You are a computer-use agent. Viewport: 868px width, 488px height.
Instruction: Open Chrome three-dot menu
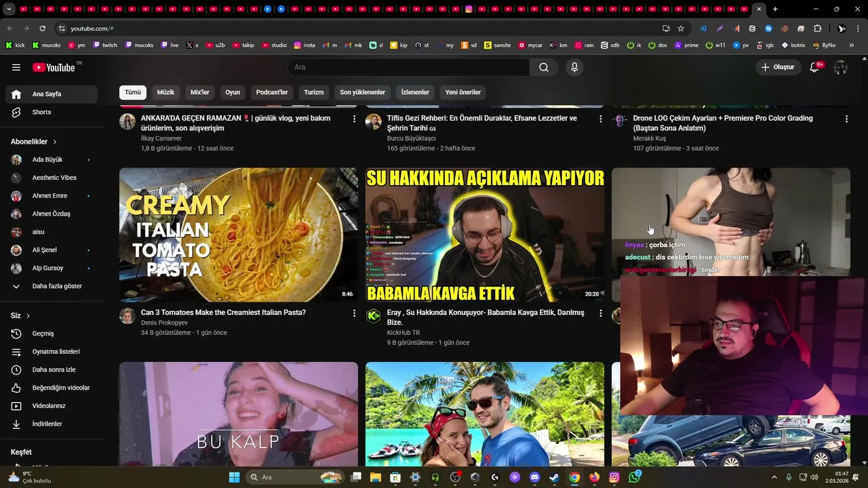click(x=859, y=28)
